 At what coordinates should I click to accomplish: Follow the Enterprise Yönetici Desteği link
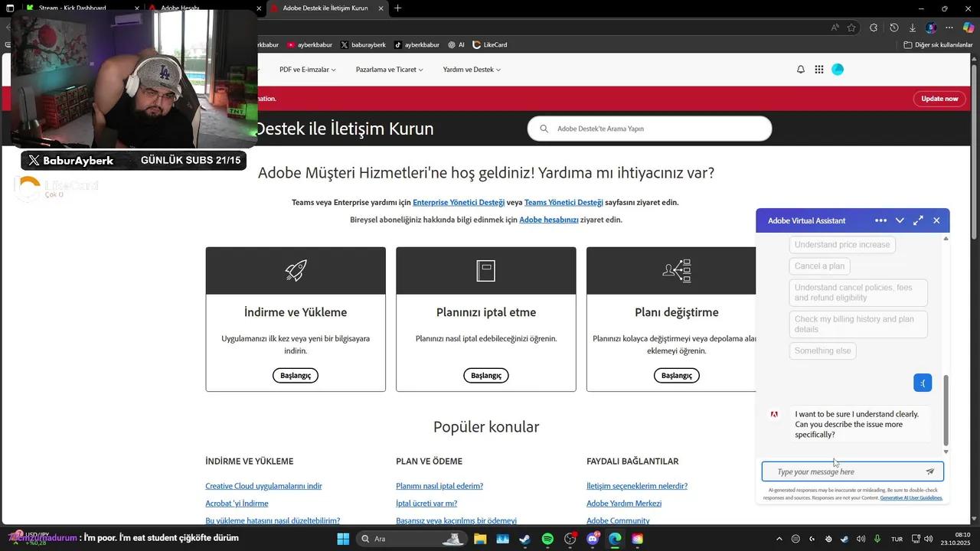point(459,202)
